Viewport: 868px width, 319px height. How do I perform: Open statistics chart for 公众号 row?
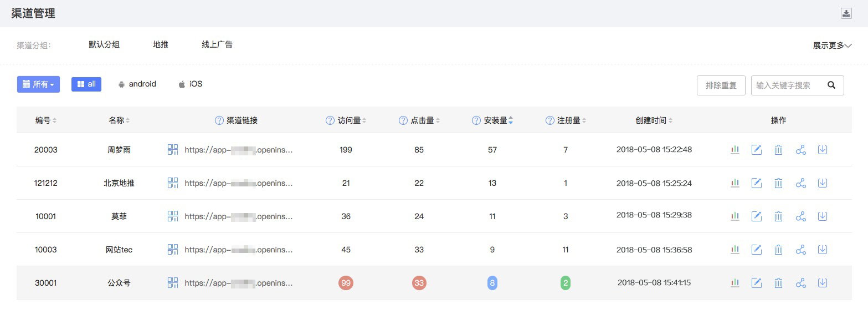pos(735,283)
